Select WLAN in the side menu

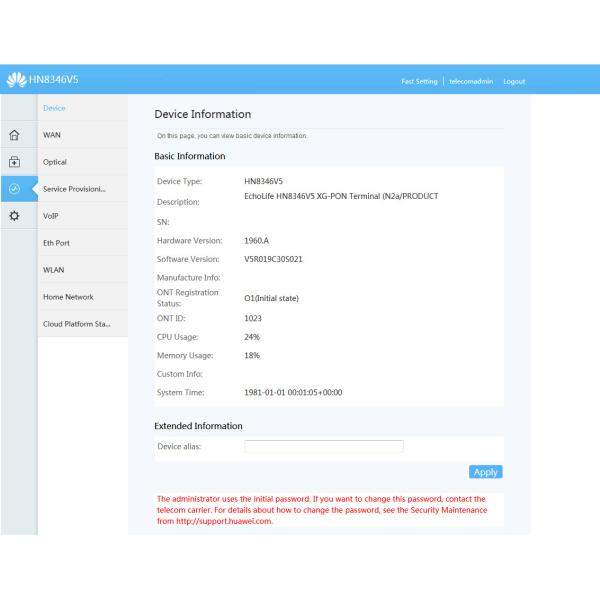[54, 270]
